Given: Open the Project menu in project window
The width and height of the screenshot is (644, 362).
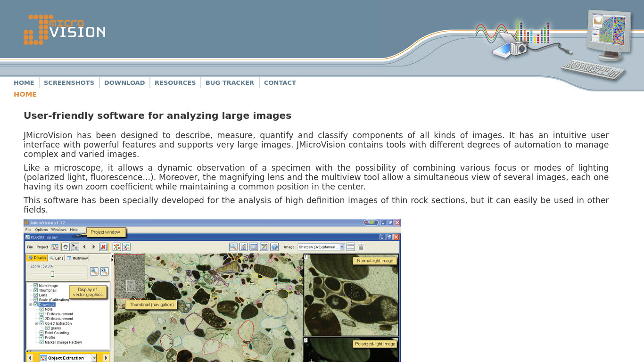Looking at the screenshot, I should (42, 247).
